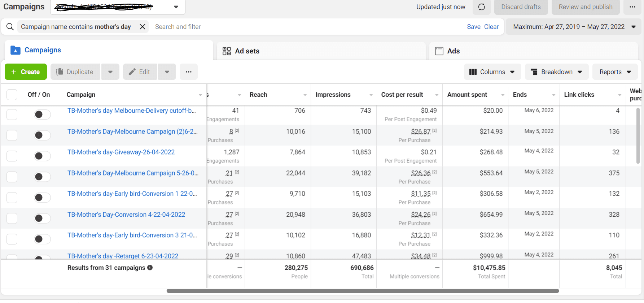Save the current filter
Screen dimensions: 644x303
pos(473,27)
